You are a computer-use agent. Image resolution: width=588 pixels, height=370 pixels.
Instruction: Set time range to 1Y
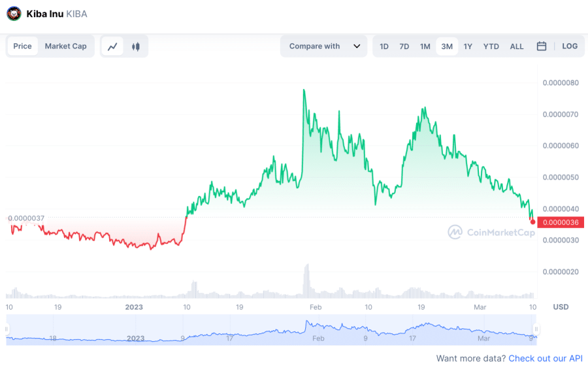(x=468, y=46)
